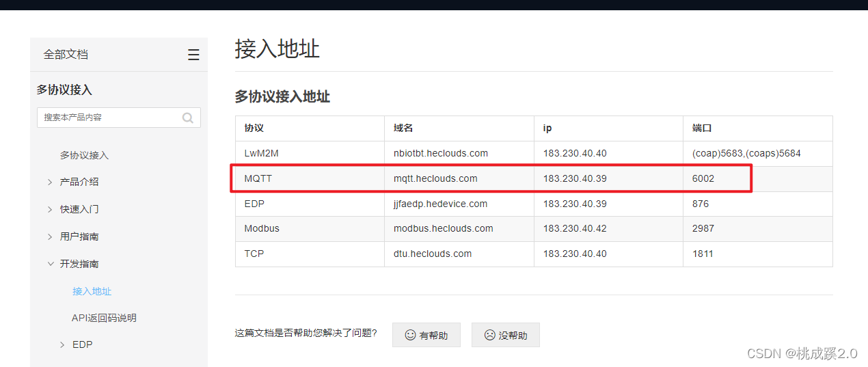Open API返回码说明 page

click(x=104, y=318)
